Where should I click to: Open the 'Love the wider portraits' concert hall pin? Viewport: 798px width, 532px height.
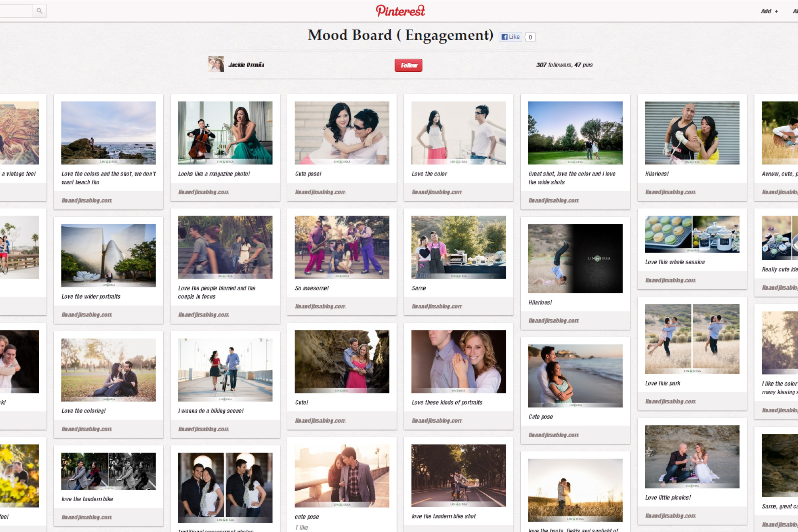point(108,255)
